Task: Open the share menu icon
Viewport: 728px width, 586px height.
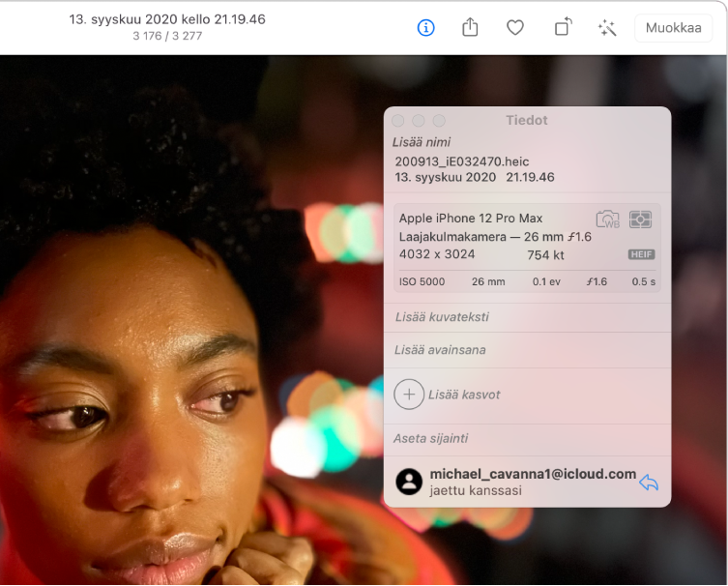Action: tap(470, 28)
